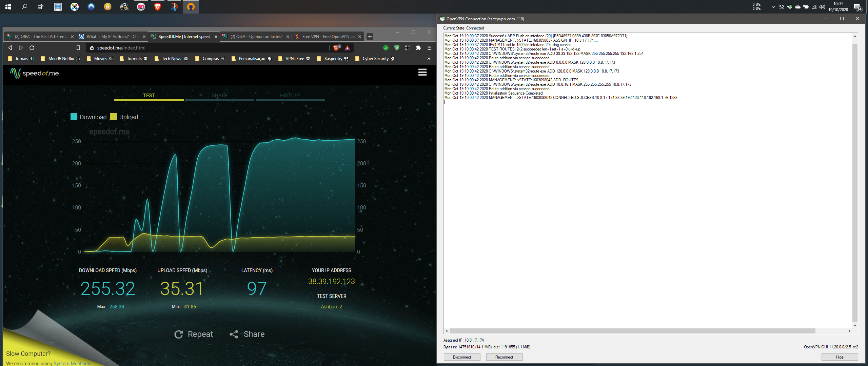Reload the speedof.me page
Viewport: 868px width, 366px height.
tap(32, 48)
